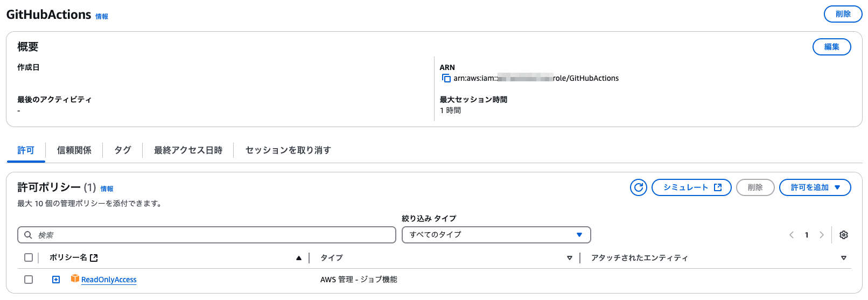
Task: Click the ポリシー名 column header
Action: tap(68, 257)
